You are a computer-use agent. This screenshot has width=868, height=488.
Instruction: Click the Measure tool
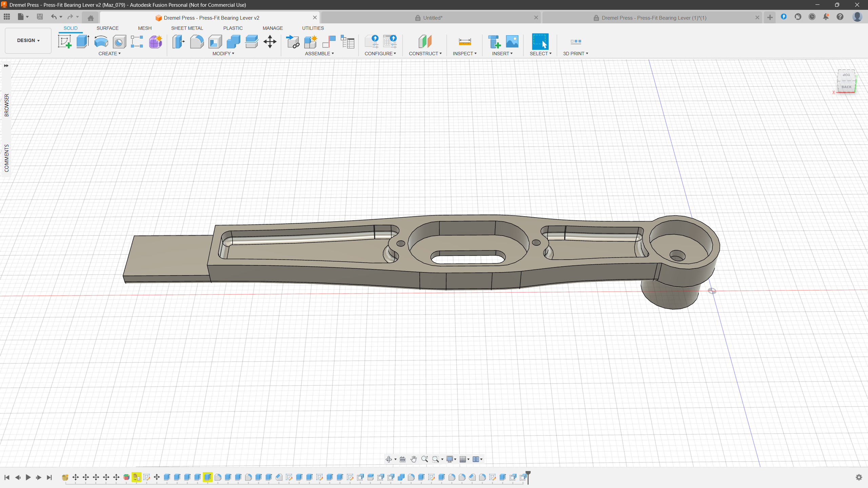(x=465, y=42)
